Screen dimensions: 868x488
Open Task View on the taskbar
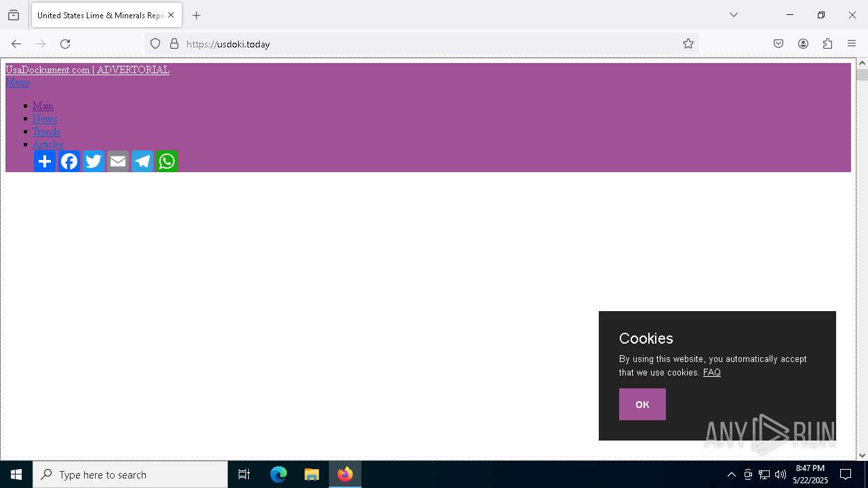[244, 474]
